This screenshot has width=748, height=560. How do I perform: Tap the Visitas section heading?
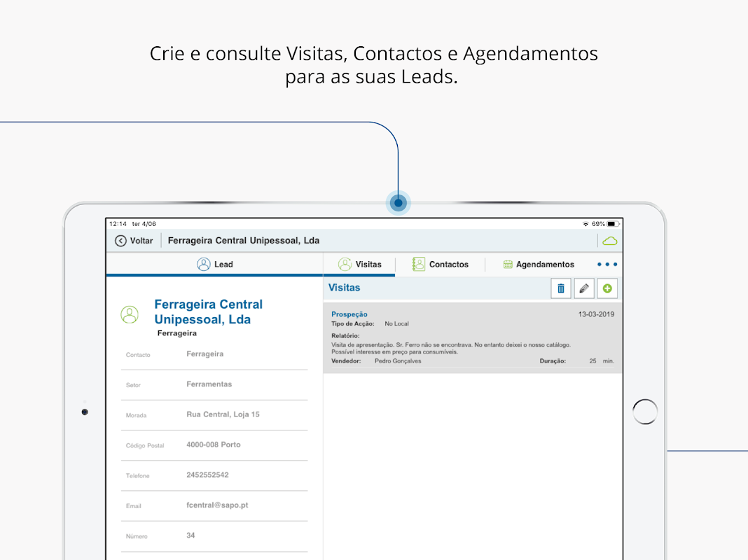[x=344, y=288]
